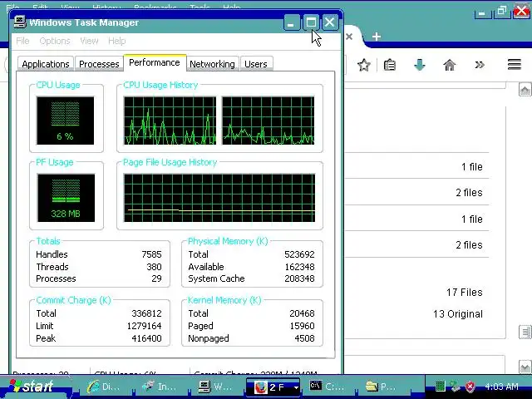Click Physical Memory Total 523692

pyautogui.click(x=299, y=254)
